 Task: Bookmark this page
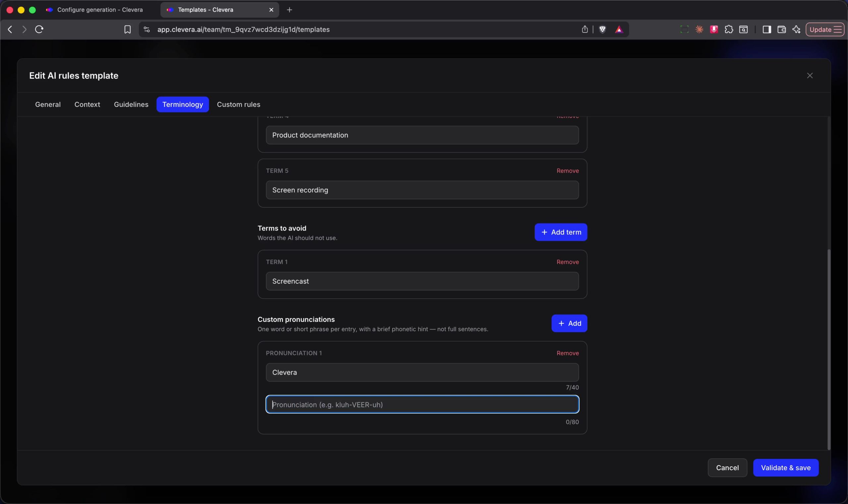(128, 29)
